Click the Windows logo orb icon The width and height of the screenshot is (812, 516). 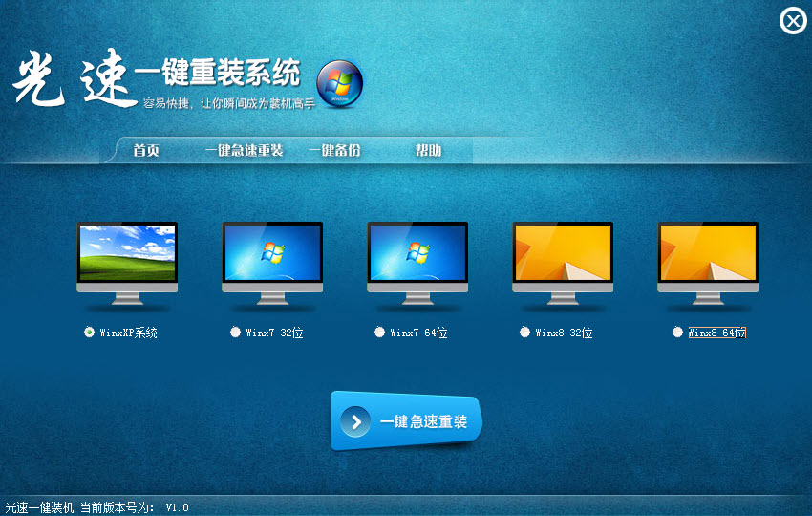pyautogui.click(x=340, y=84)
